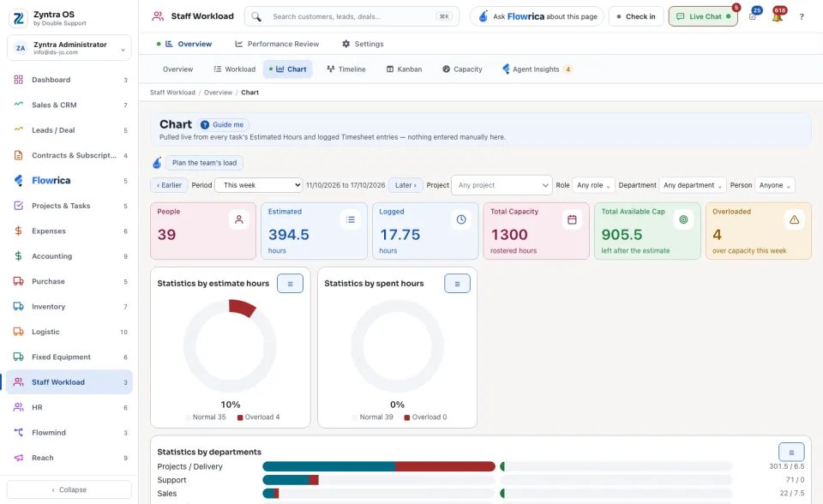This screenshot has height=504, width=823.
Task: Click the Guide me button
Action: [x=223, y=125]
